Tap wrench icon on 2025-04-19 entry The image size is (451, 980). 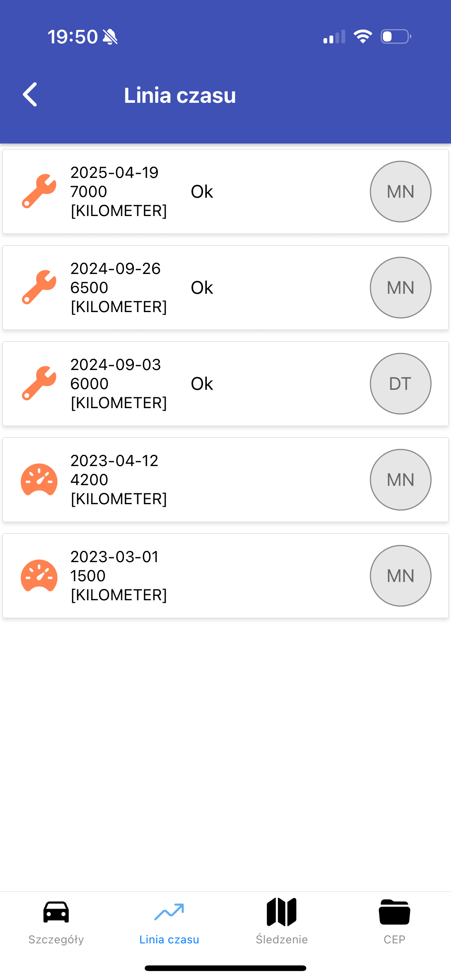(x=39, y=191)
